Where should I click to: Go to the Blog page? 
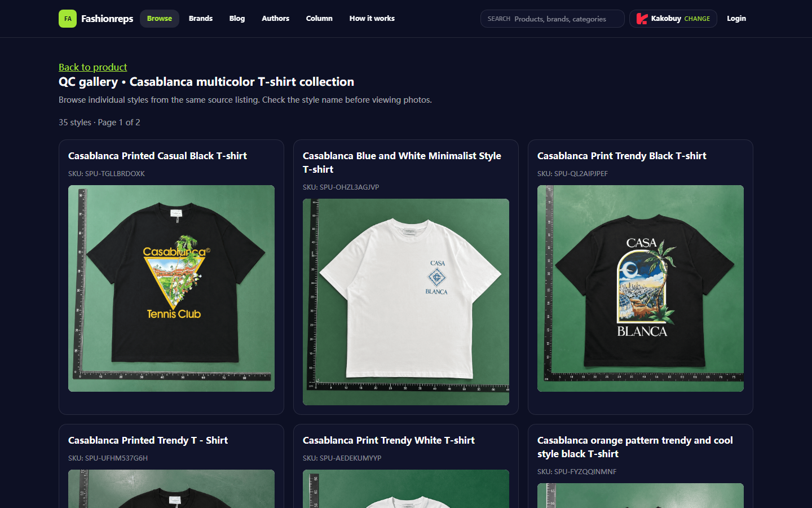point(237,19)
